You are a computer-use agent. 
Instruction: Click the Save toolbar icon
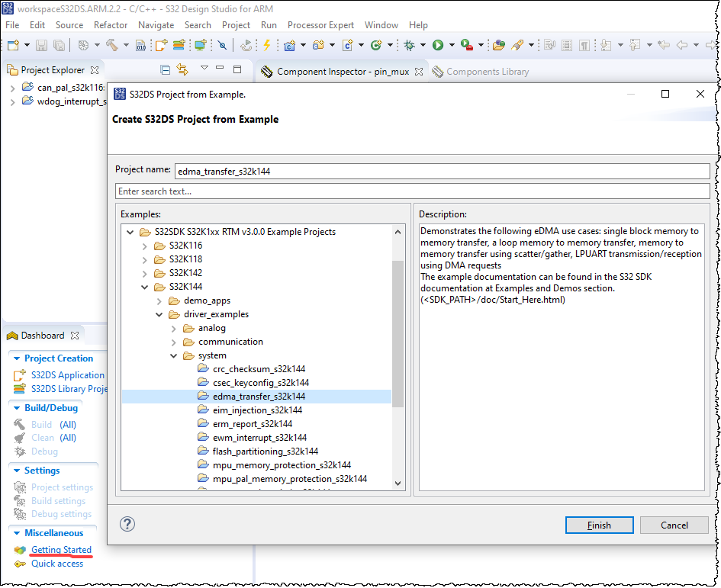point(40,45)
